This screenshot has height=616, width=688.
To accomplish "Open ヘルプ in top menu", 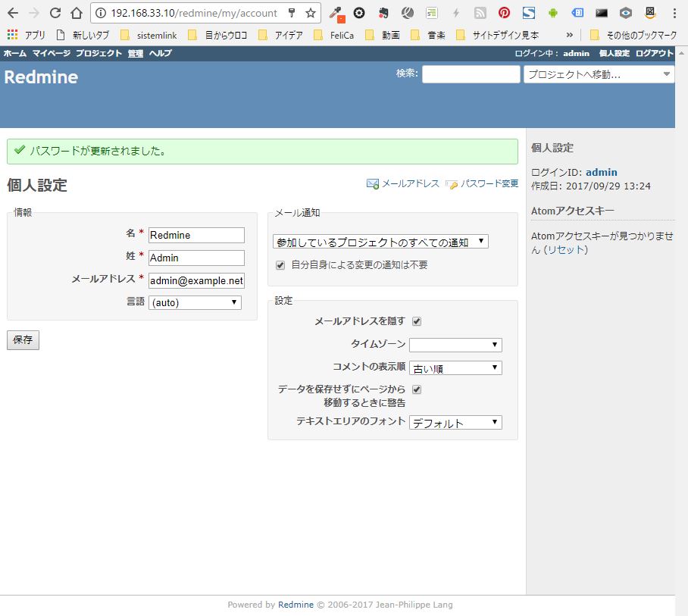I will (160, 53).
